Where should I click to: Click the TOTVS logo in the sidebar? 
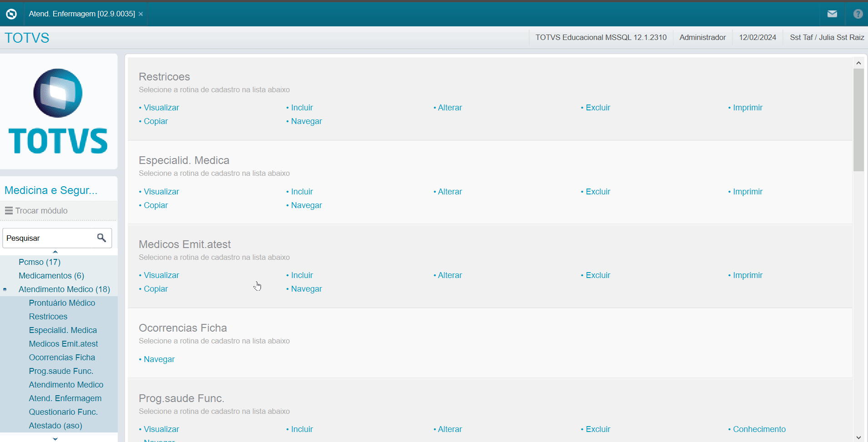58,111
